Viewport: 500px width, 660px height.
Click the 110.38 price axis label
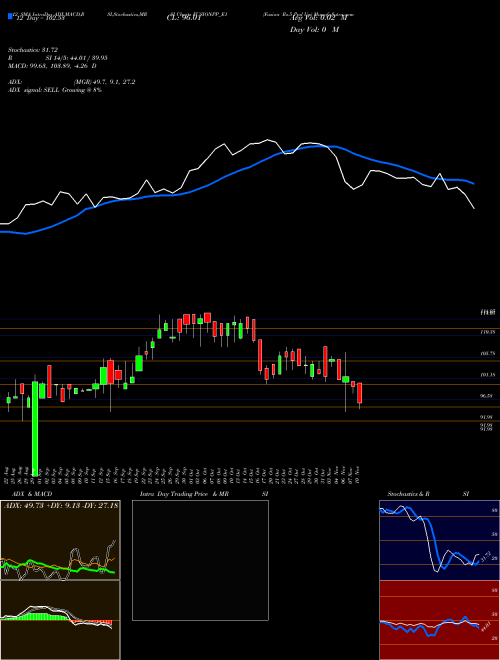(x=487, y=332)
